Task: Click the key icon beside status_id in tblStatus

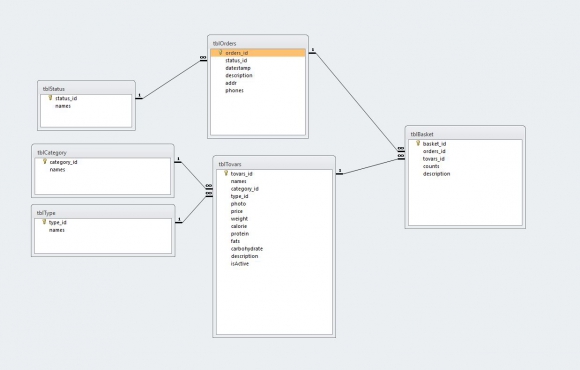Action: tap(50, 98)
